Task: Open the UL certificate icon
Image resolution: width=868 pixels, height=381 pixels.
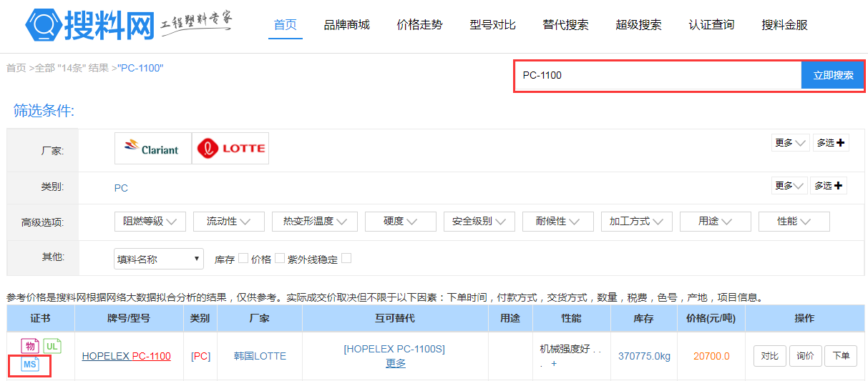Action: [52, 347]
